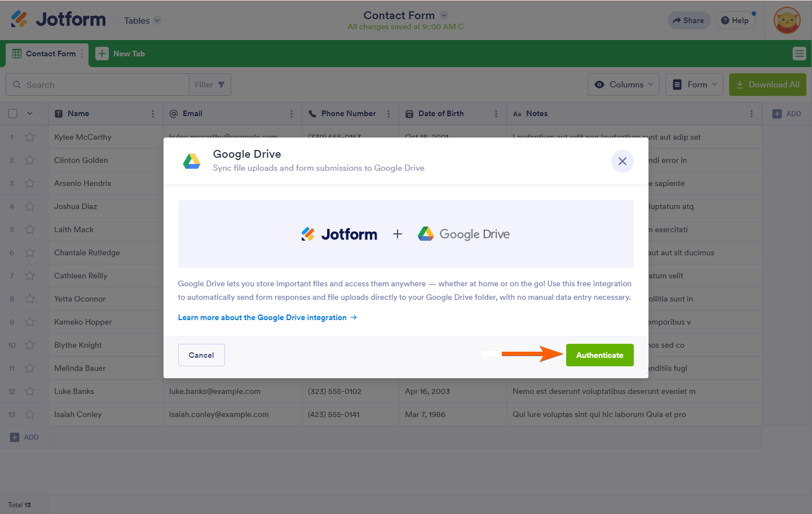Image resolution: width=812 pixels, height=514 pixels.
Task: Click the Google Drive icon in dialog header
Action: pyautogui.click(x=192, y=161)
